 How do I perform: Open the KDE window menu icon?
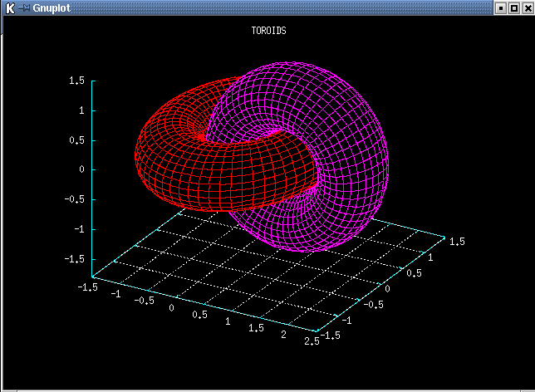pos(10,7)
